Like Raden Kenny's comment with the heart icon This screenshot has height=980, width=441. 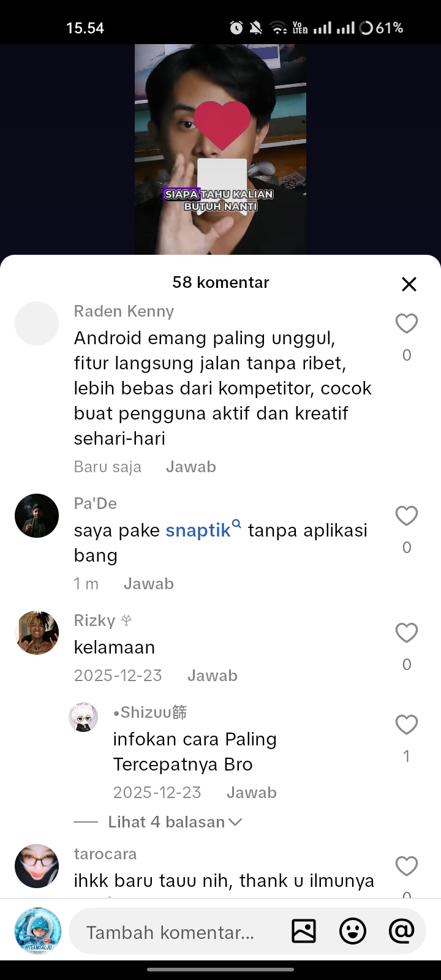407,323
